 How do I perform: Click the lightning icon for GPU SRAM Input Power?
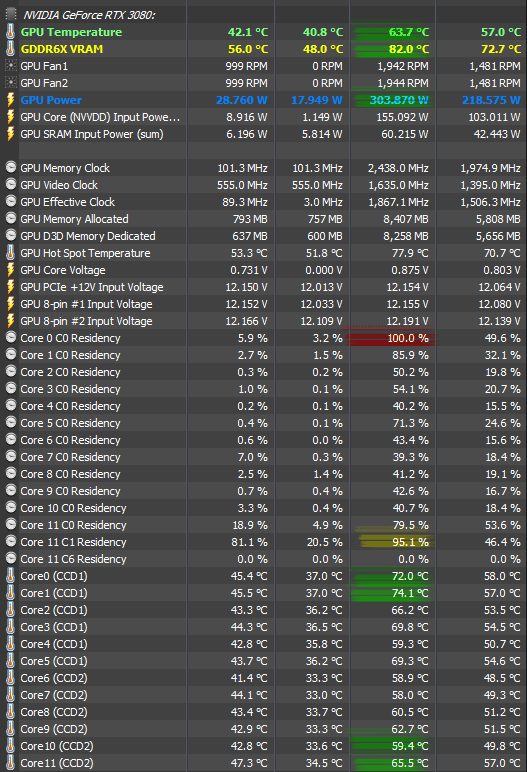(x=10, y=134)
